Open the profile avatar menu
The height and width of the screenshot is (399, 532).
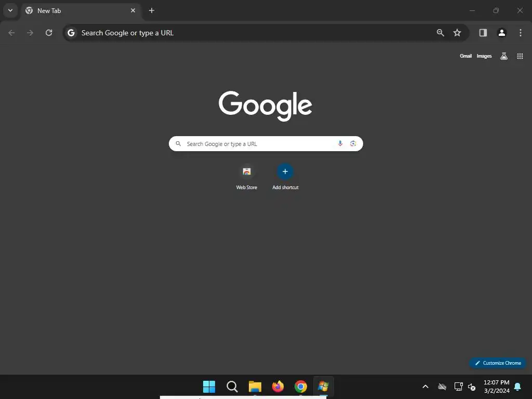point(502,33)
